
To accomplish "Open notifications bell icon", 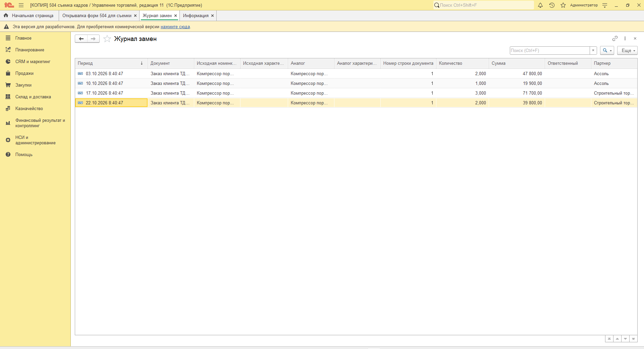I will 540,5.
